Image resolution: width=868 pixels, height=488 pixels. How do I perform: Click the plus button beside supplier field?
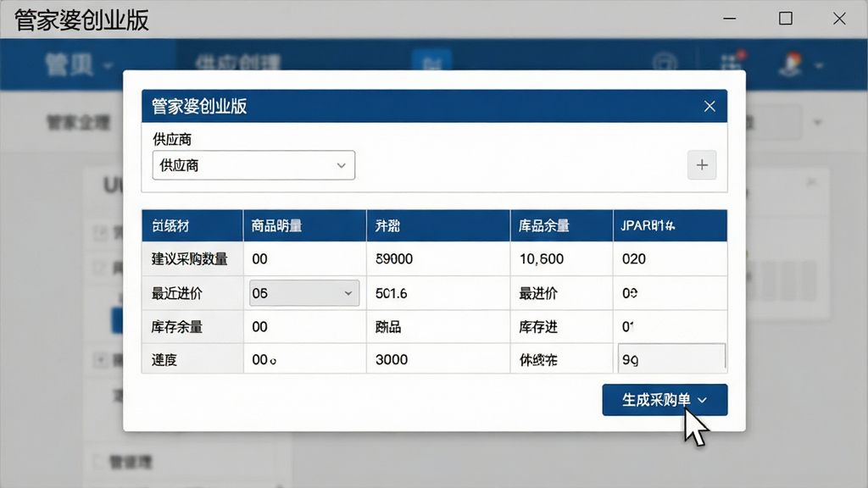coord(701,165)
